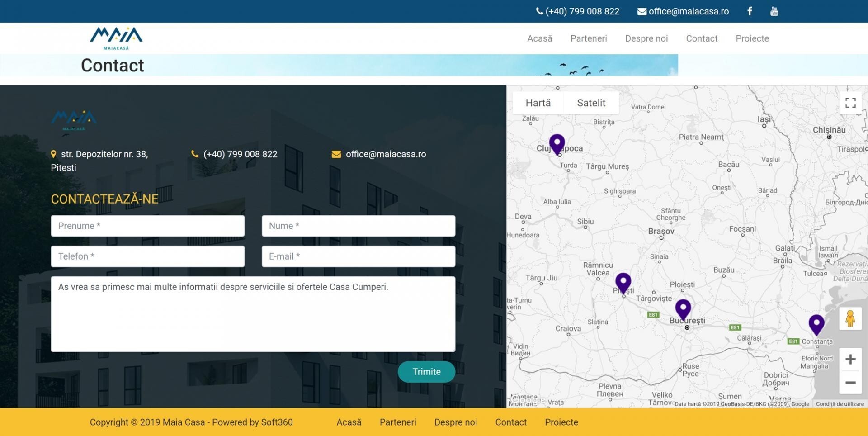Image resolution: width=868 pixels, height=436 pixels.
Task: Open the Facebook page icon in header
Action: click(x=750, y=11)
